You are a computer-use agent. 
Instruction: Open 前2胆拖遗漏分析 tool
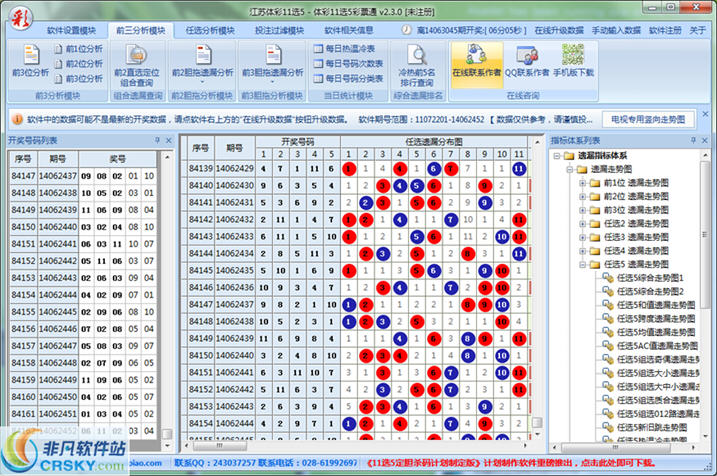click(203, 62)
